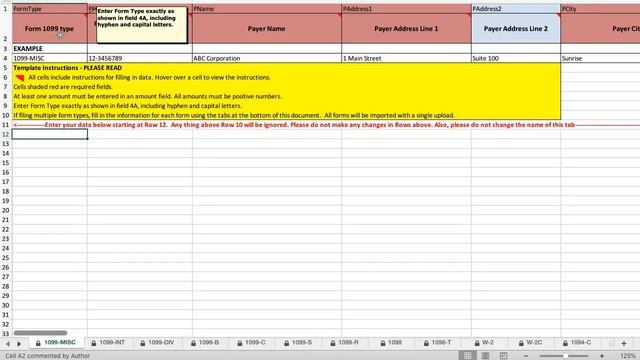Select the Sunrise cell
This screenshot has height=360, width=640.
(x=600, y=58)
